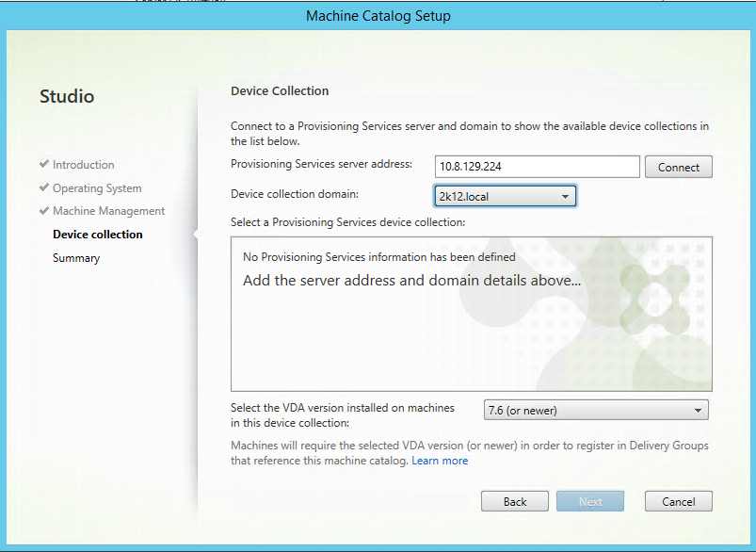Click the checkmark icon beside Machine Management
Image resolution: width=756 pixels, height=552 pixels.
click(44, 211)
